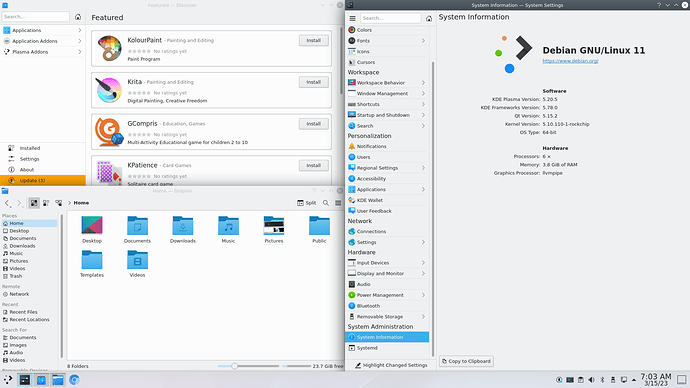Image resolution: width=690 pixels, height=388 pixels.
Task: Select Audio in System Settings
Action: pyautogui.click(x=387, y=285)
